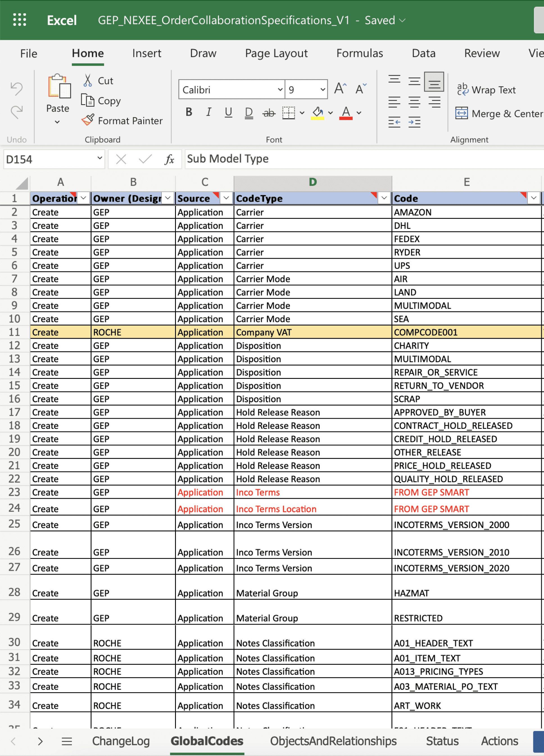Viewport: 544px width, 756px height.
Task: Toggle Bold formatting
Action: tap(189, 112)
